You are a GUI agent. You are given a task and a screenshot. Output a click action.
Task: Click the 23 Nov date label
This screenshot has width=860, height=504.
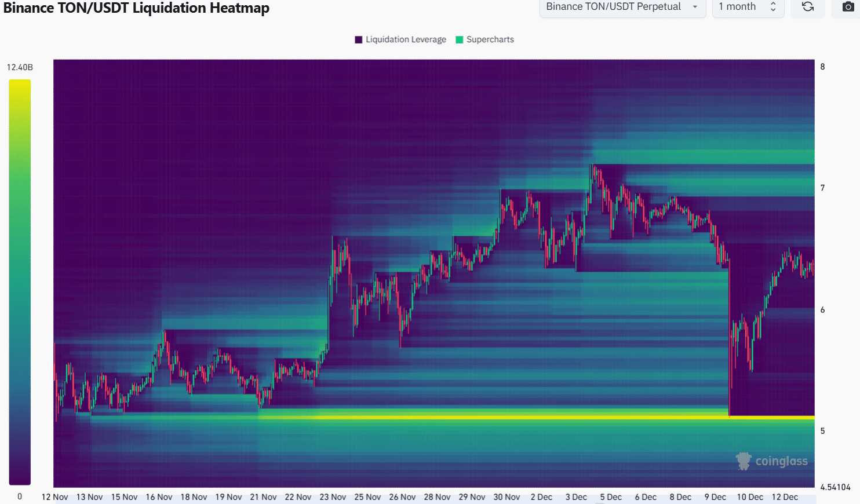(333, 497)
